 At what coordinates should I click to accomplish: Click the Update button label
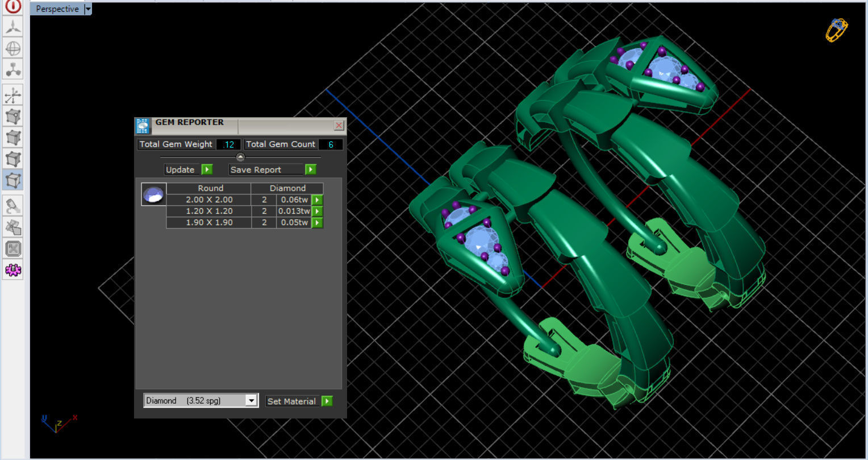180,169
